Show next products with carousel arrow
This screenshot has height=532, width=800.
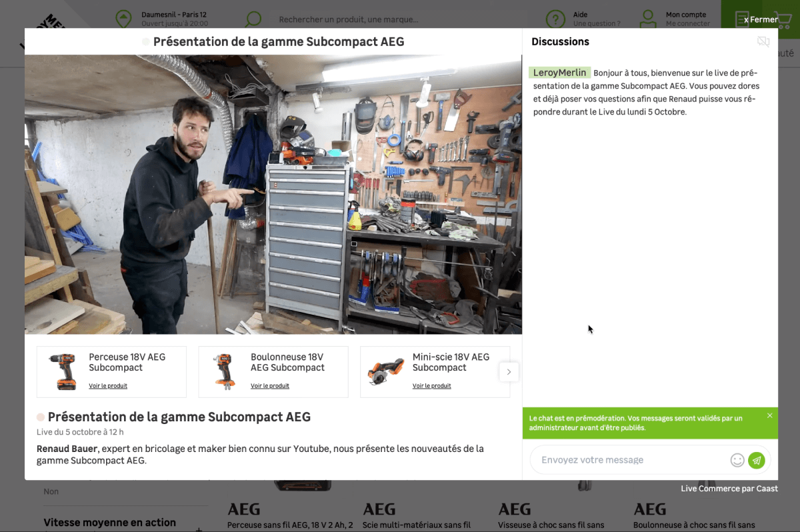point(509,372)
